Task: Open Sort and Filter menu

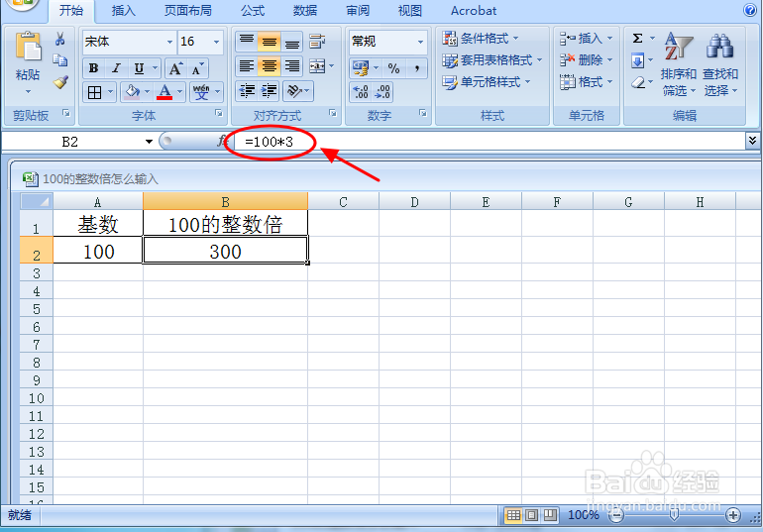Action: (x=679, y=64)
